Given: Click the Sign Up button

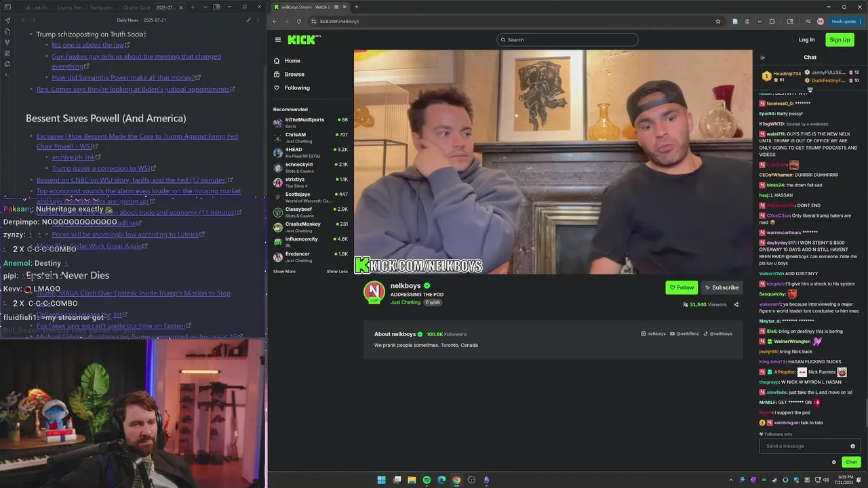Looking at the screenshot, I should pos(840,40).
